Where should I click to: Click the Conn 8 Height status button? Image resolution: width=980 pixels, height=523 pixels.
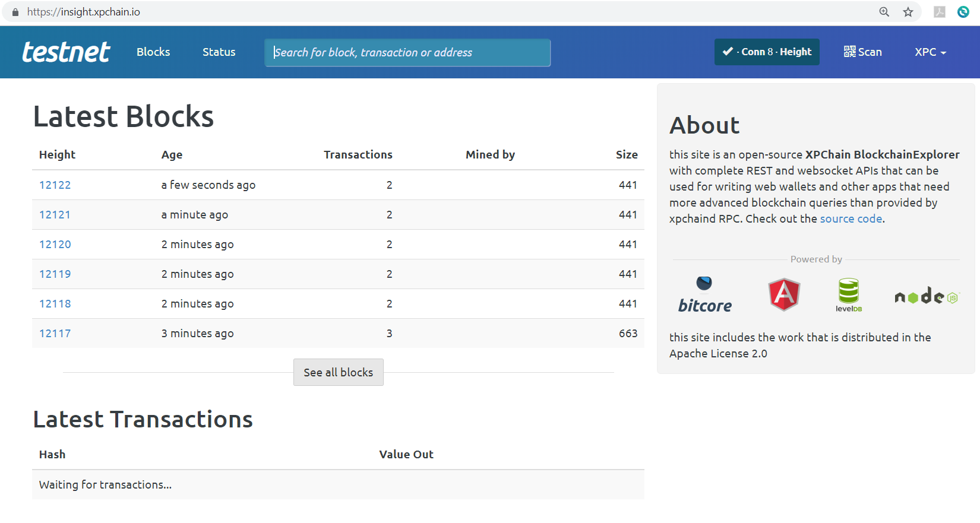(x=767, y=52)
